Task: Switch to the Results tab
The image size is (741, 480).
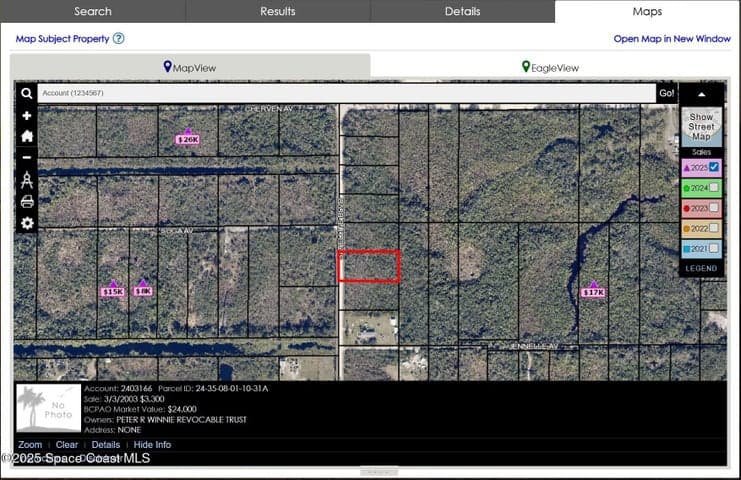Action: click(x=278, y=11)
